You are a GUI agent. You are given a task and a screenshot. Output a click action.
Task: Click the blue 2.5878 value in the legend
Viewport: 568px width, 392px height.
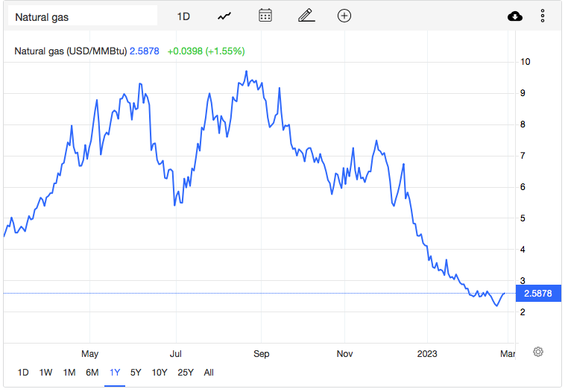pyautogui.click(x=144, y=51)
